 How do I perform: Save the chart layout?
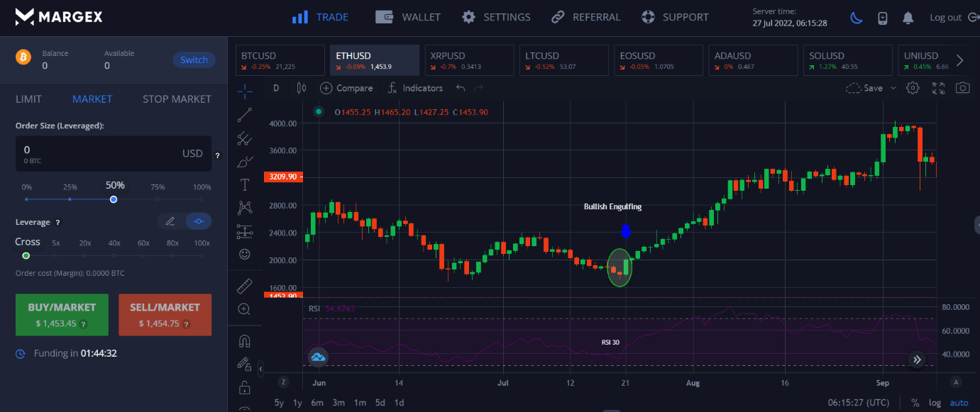[x=865, y=88]
